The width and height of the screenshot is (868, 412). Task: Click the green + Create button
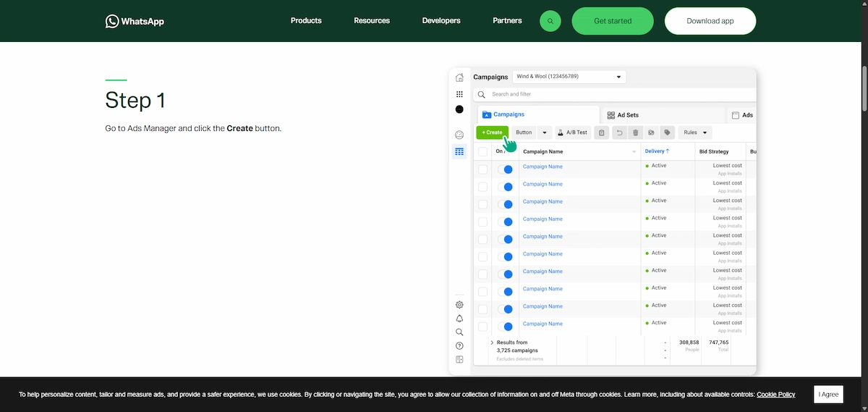(492, 133)
